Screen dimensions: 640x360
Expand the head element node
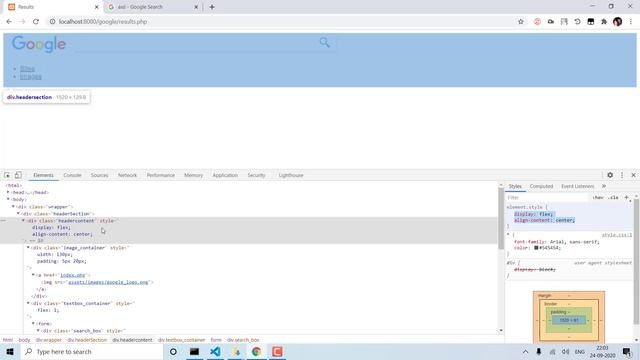pyautogui.click(x=8, y=192)
